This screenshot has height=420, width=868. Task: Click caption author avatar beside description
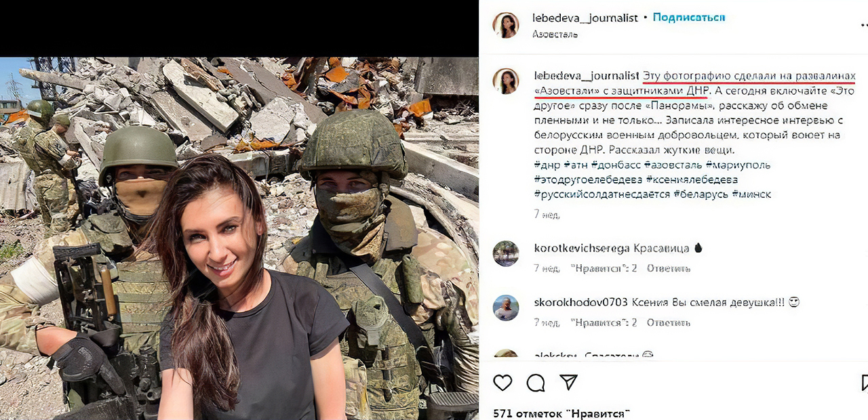tap(505, 81)
